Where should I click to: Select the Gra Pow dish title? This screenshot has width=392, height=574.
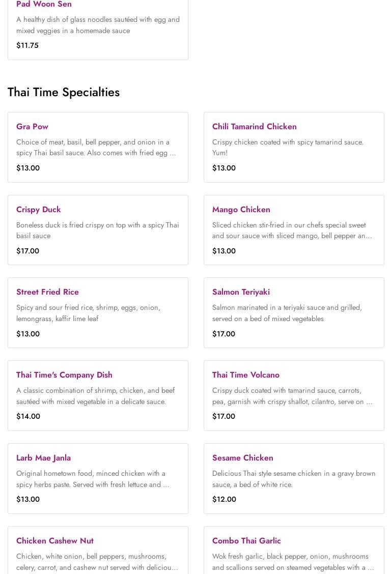pyautogui.click(x=32, y=126)
